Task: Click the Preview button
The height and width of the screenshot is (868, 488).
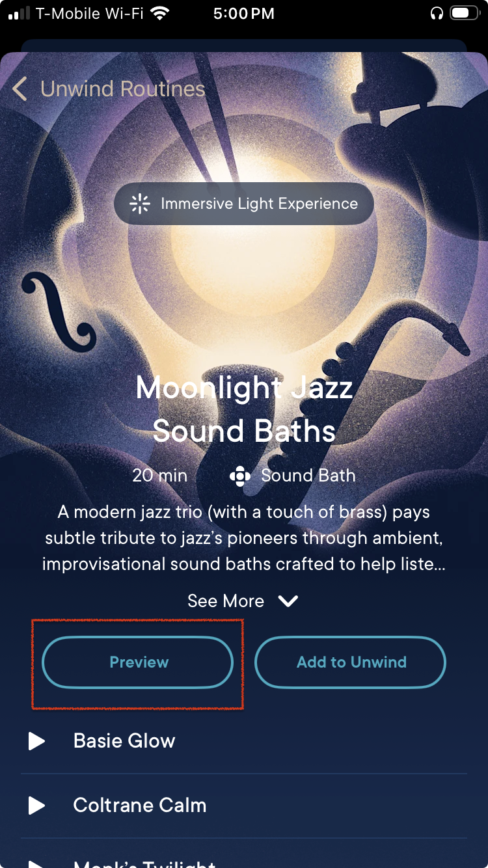Action: [x=137, y=662]
